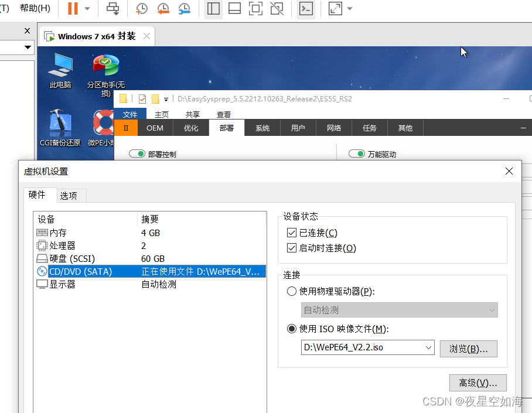Close the Windows 7 x64 封装 tab
This screenshot has width=532, height=413.
146,36
